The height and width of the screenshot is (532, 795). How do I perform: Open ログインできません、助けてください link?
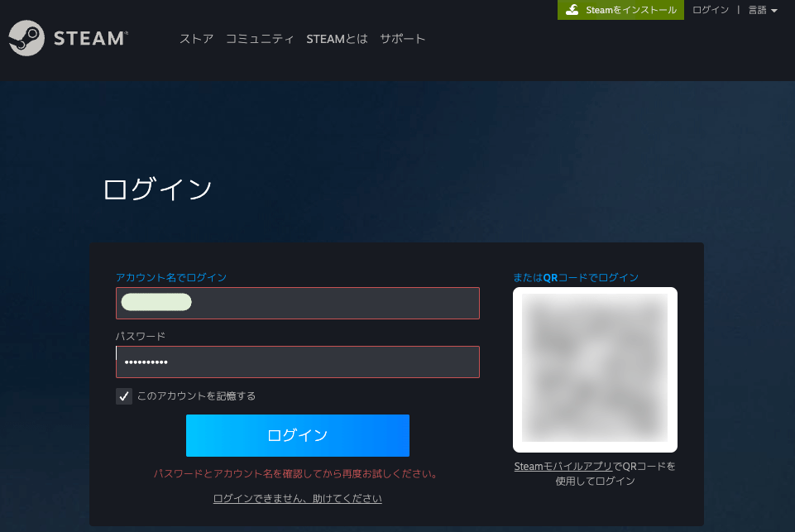298,499
